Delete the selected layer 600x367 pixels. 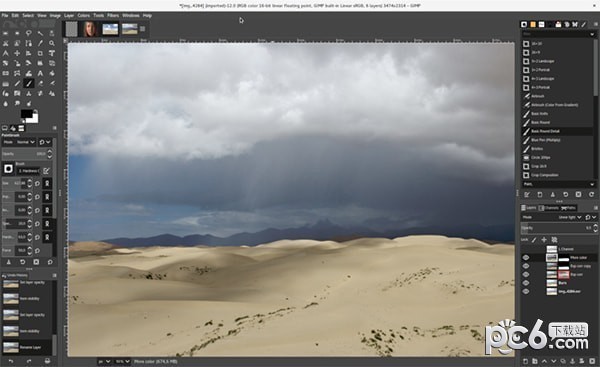pyautogui.click(x=592, y=361)
